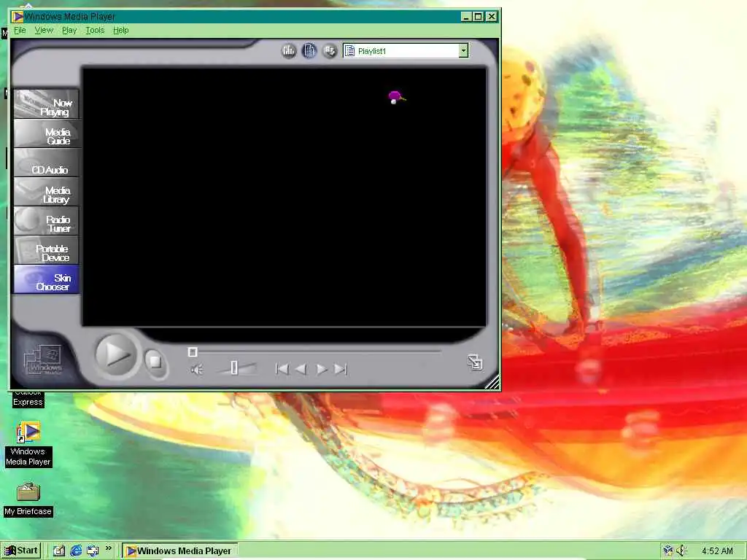Click the volume slider handle

tap(234, 367)
